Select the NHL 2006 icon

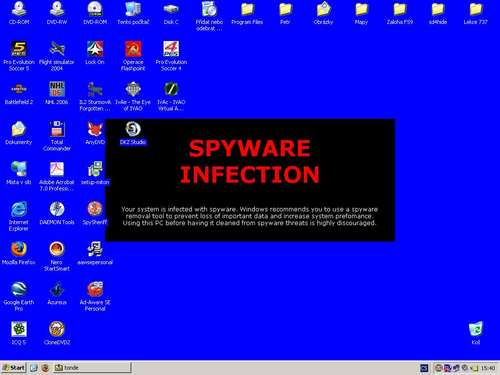point(57,89)
